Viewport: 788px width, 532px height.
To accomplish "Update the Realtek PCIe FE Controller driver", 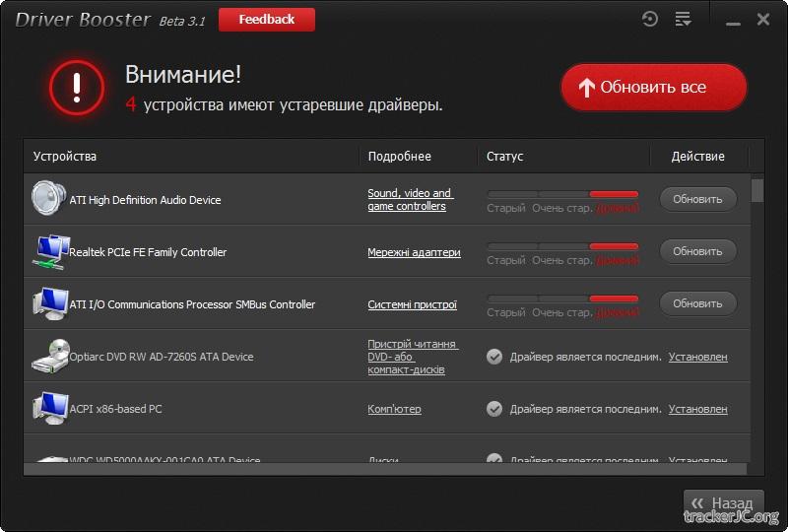I will 697,251.
